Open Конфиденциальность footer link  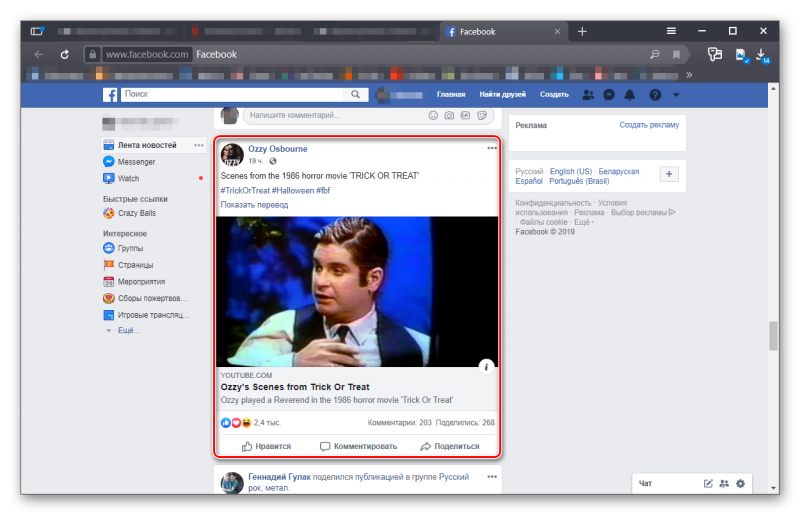[x=553, y=203]
